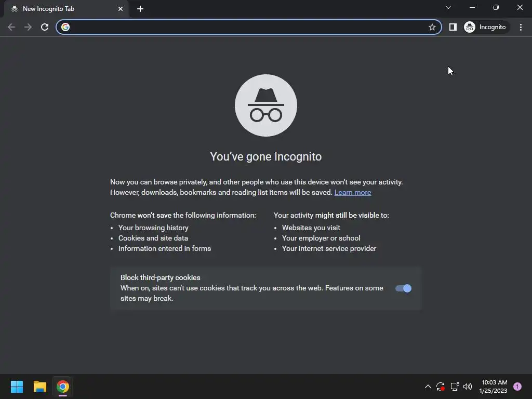The height and width of the screenshot is (399, 532).
Task: Minimize the Chrome window
Action: [x=472, y=7]
